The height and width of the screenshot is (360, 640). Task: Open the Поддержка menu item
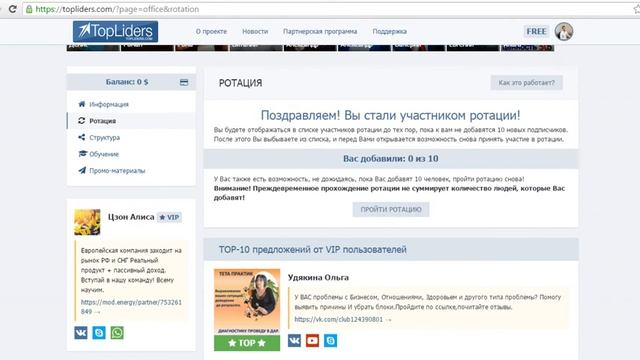[389, 31]
